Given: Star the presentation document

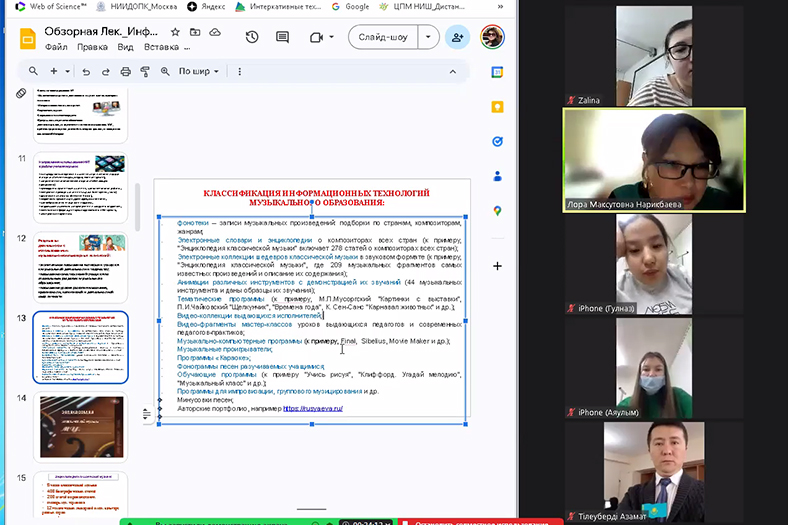Looking at the screenshot, I should [x=175, y=31].
